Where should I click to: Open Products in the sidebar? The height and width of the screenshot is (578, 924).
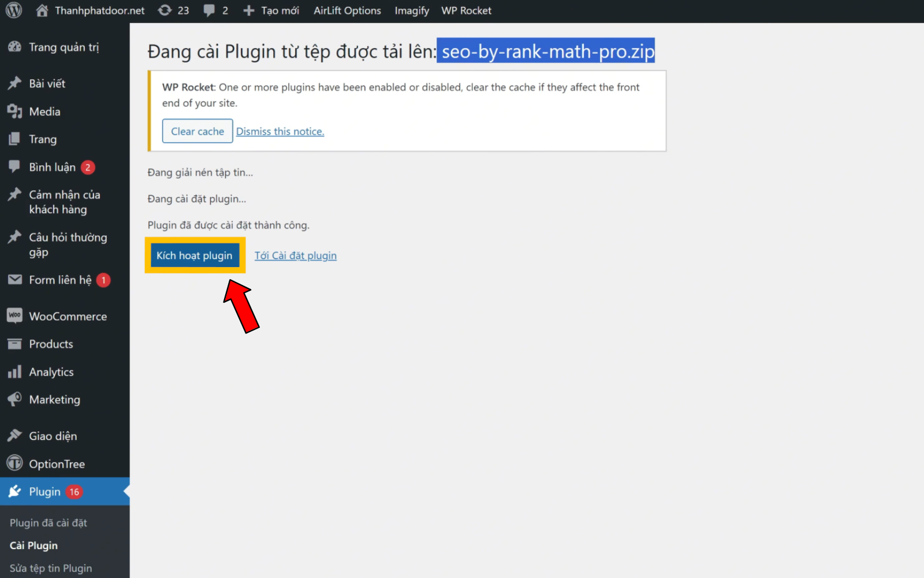(x=51, y=344)
